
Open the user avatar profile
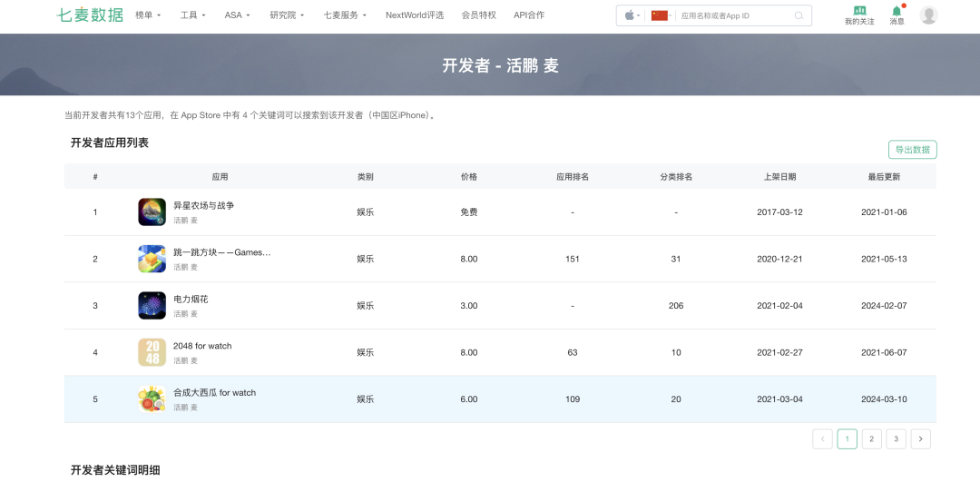click(x=929, y=15)
